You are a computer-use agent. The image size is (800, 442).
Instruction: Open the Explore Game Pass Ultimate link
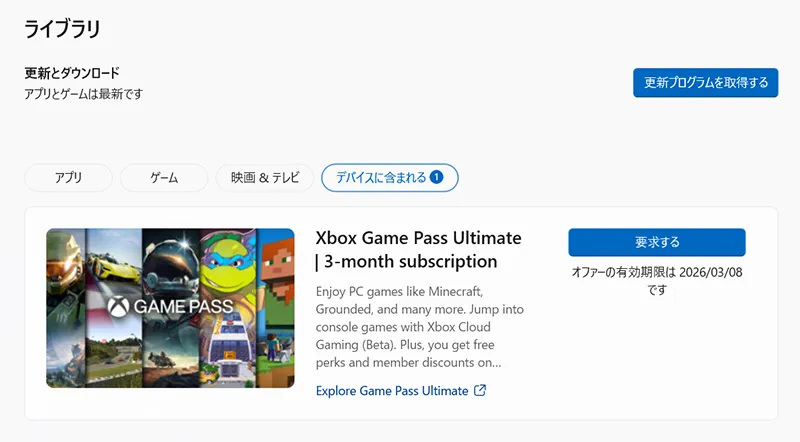pyautogui.click(x=392, y=390)
